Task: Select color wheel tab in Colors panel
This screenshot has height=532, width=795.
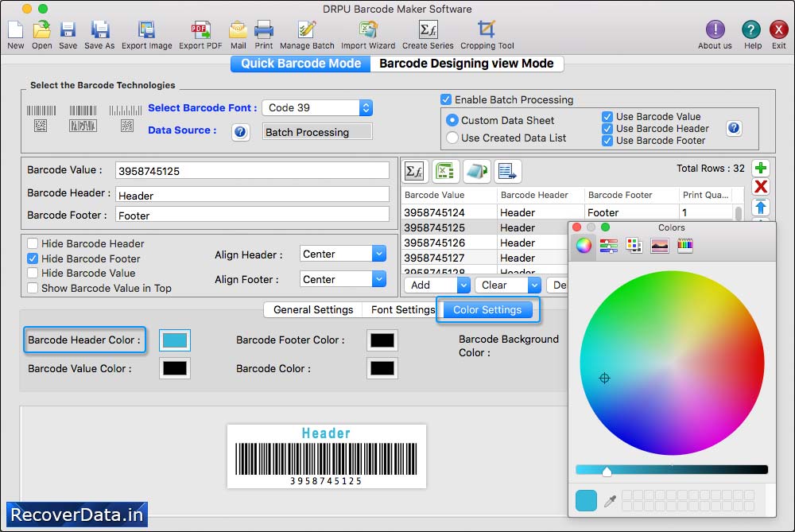Action: pos(584,246)
